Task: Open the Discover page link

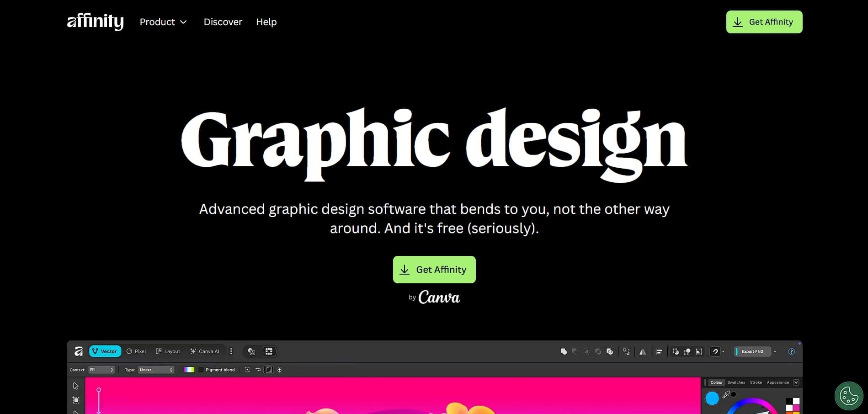Action: coord(223,21)
